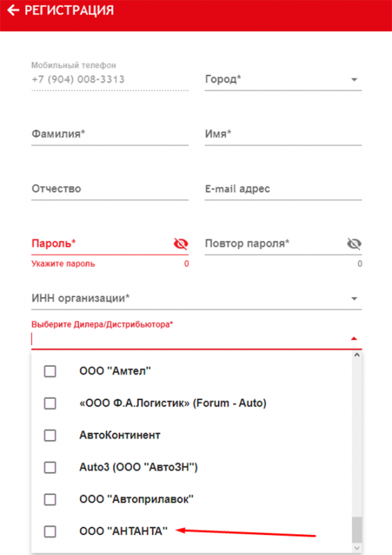Check the ООО "Амтел" checkbox

[x=50, y=371]
